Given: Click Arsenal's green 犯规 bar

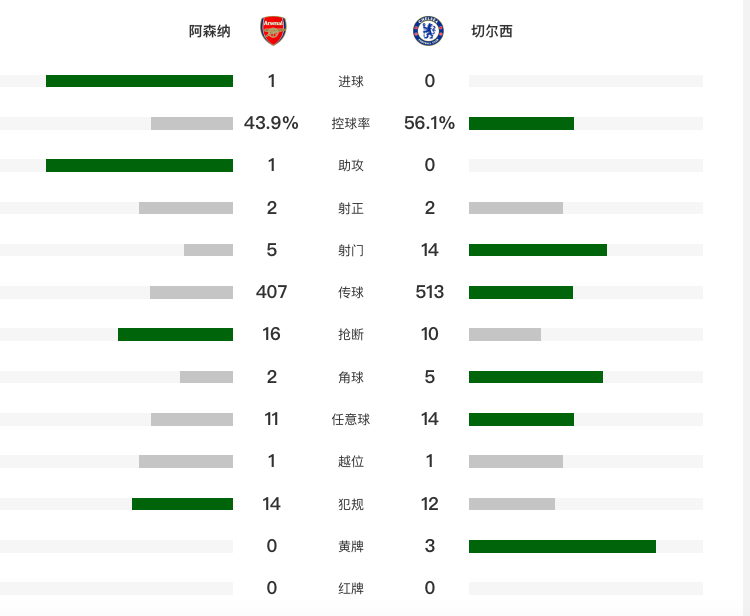Looking at the screenshot, I should [182, 504].
